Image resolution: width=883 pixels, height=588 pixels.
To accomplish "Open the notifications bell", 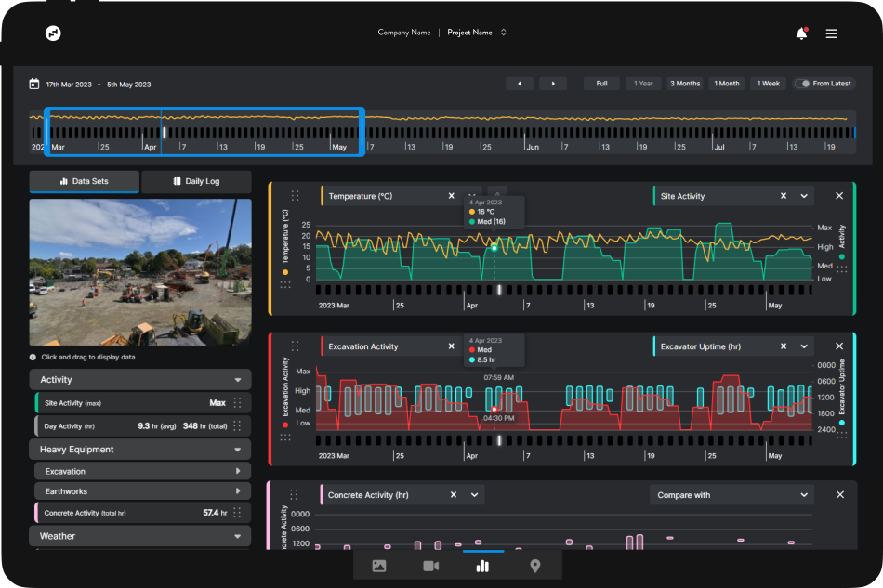I will [799, 33].
